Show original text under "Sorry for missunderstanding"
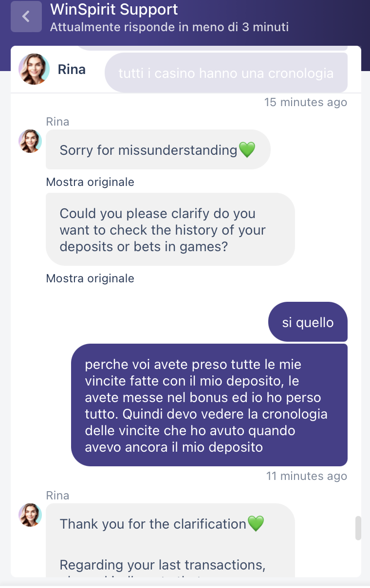The width and height of the screenshot is (370, 588). (90, 182)
